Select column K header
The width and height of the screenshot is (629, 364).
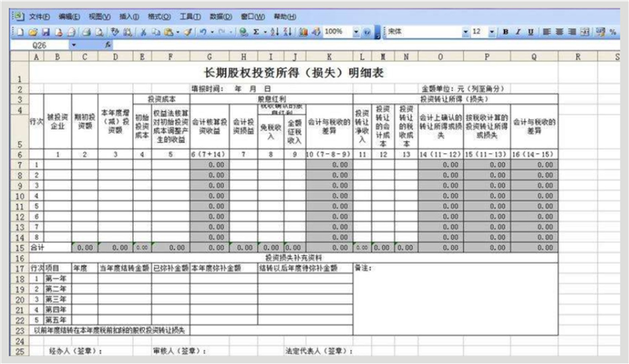tap(329, 57)
